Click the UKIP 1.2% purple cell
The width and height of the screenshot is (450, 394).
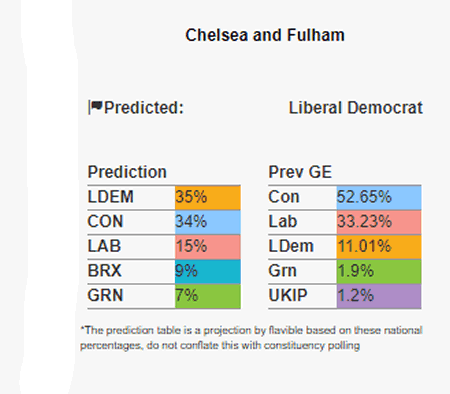[x=379, y=296]
